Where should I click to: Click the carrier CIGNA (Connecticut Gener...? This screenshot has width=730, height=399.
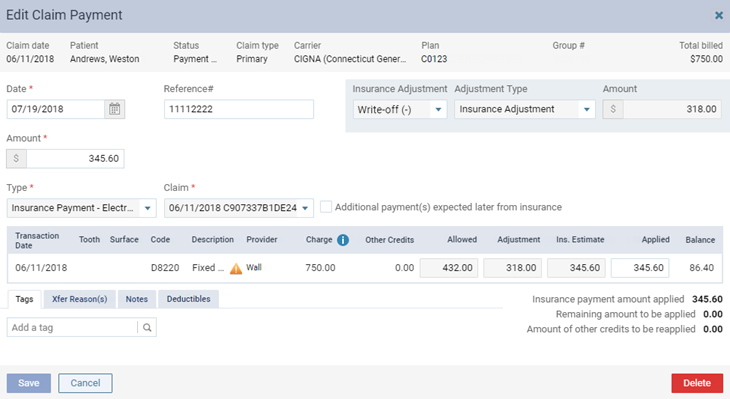pyautogui.click(x=350, y=59)
